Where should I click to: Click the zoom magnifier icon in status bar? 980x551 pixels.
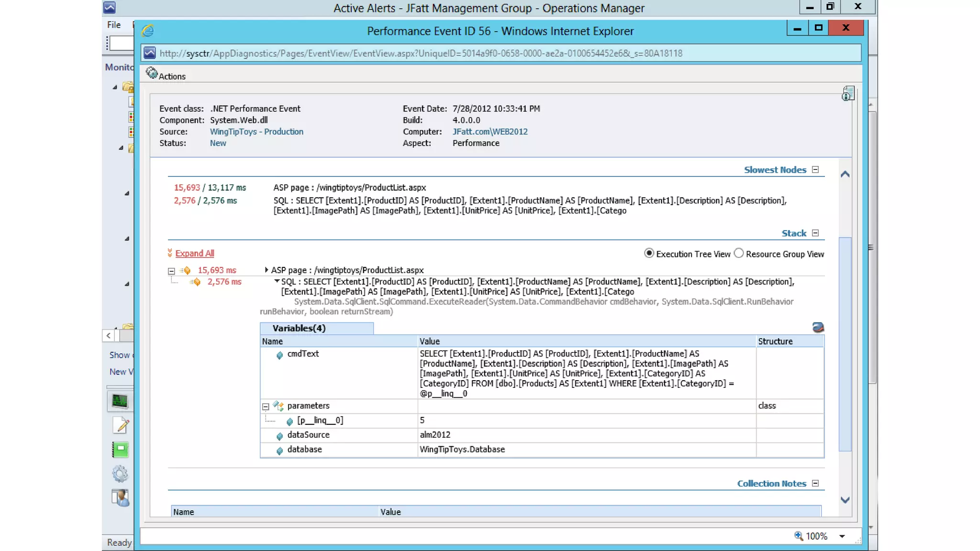point(798,536)
